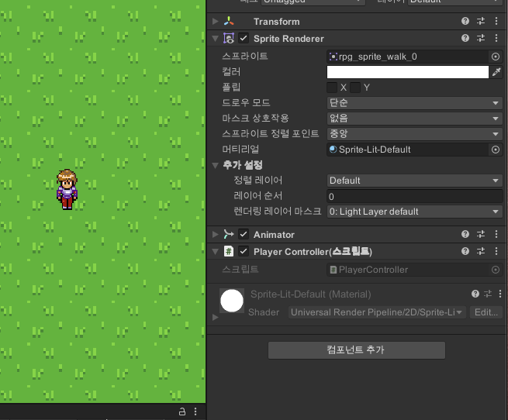The width and height of the screenshot is (508, 420).
Task: Open the 정렬 레이어 Default dropdown
Action: (x=415, y=181)
